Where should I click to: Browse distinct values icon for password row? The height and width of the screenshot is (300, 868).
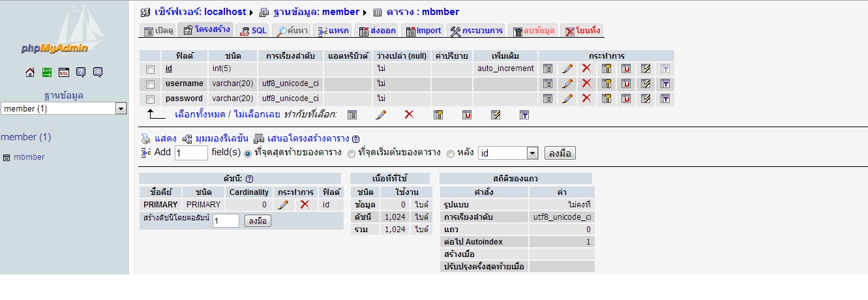pyautogui.click(x=548, y=98)
